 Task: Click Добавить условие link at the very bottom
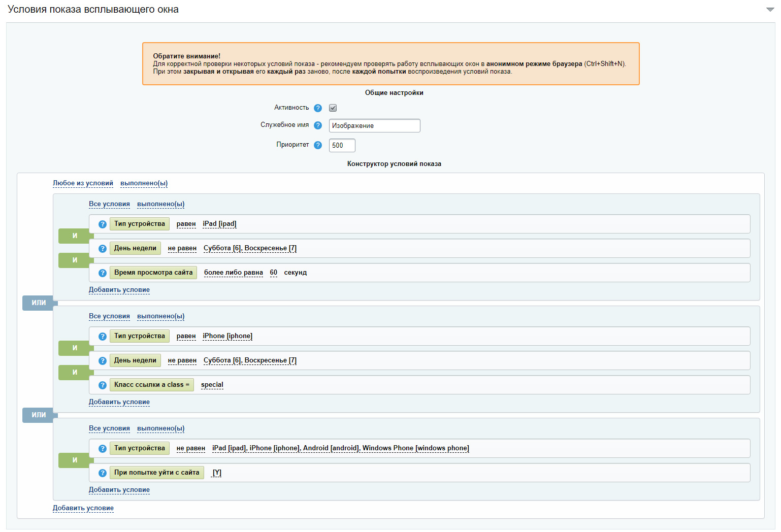tap(83, 508)
